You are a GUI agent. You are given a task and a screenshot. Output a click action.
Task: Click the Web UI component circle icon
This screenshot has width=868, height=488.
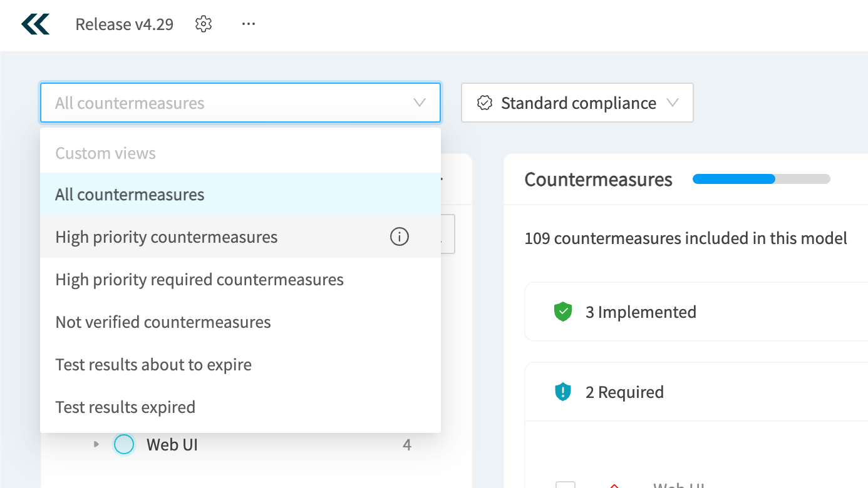(124, 444)
